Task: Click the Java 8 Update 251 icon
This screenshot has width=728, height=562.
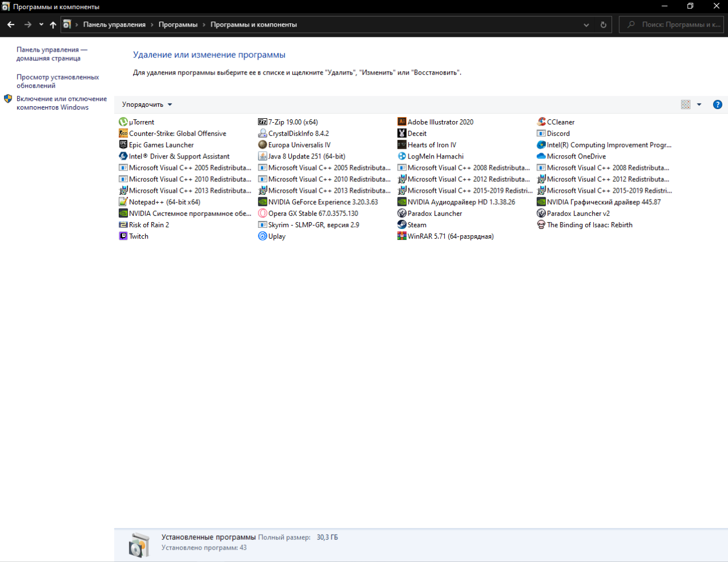Action: (x=262, y=156)
